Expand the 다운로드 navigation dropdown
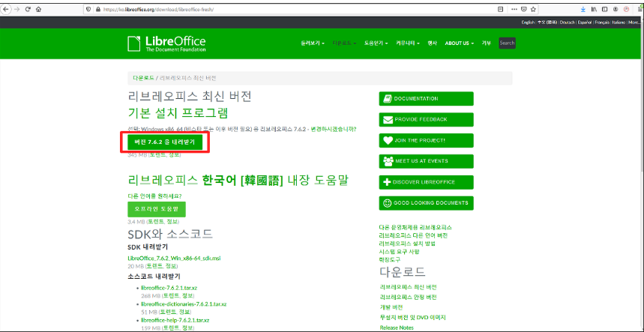The height and width of the screenshot is (332, 644). click(x=344, y=43)
